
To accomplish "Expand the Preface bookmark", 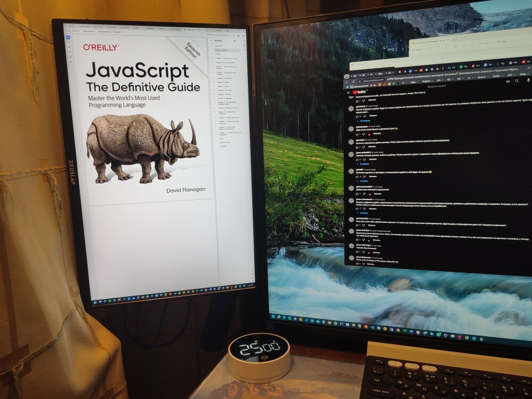I will pyautogui.click(x=213, y=54).
